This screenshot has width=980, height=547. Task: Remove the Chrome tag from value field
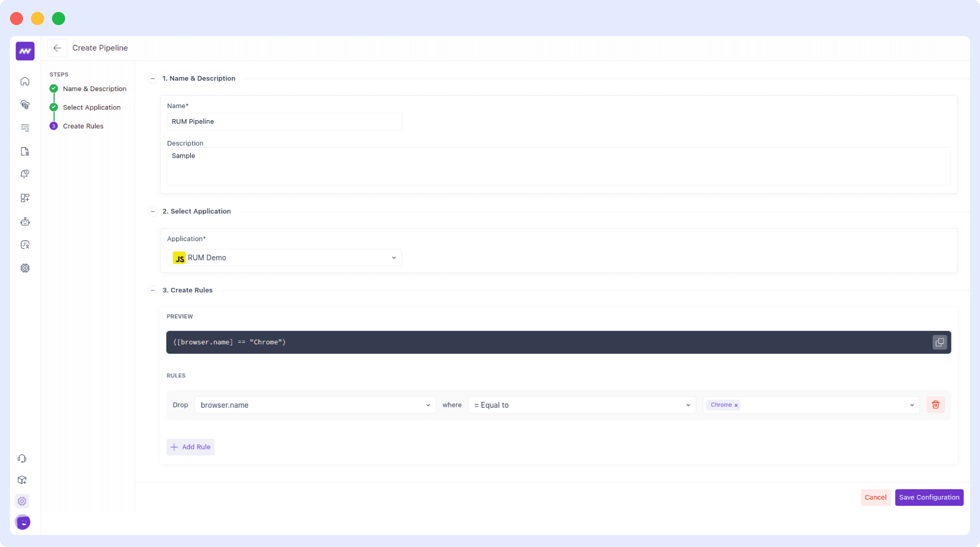pos(736,405)
